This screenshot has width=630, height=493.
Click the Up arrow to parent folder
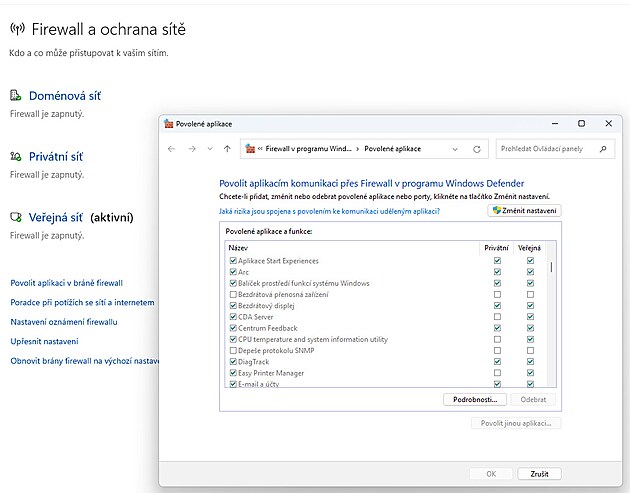[228, 149]
